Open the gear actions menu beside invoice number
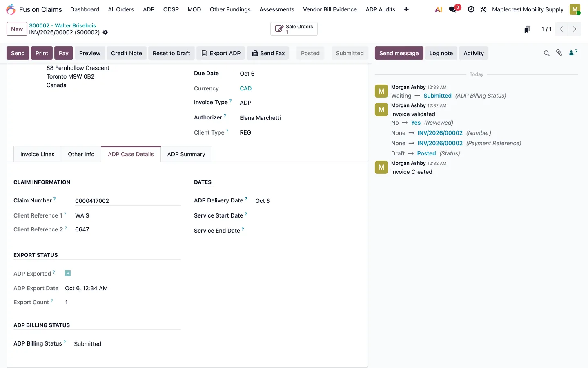Viewport: 588px width, 368px height. point(105,32)
